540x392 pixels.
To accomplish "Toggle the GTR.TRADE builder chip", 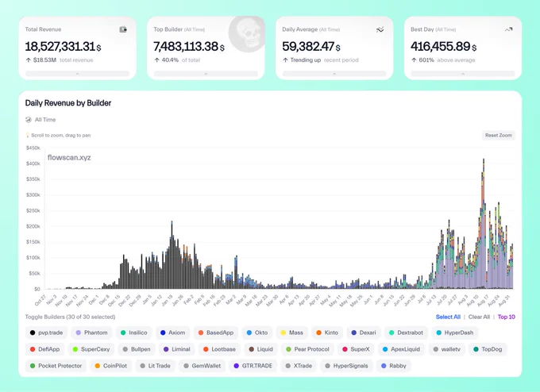I will coord(253,366).
